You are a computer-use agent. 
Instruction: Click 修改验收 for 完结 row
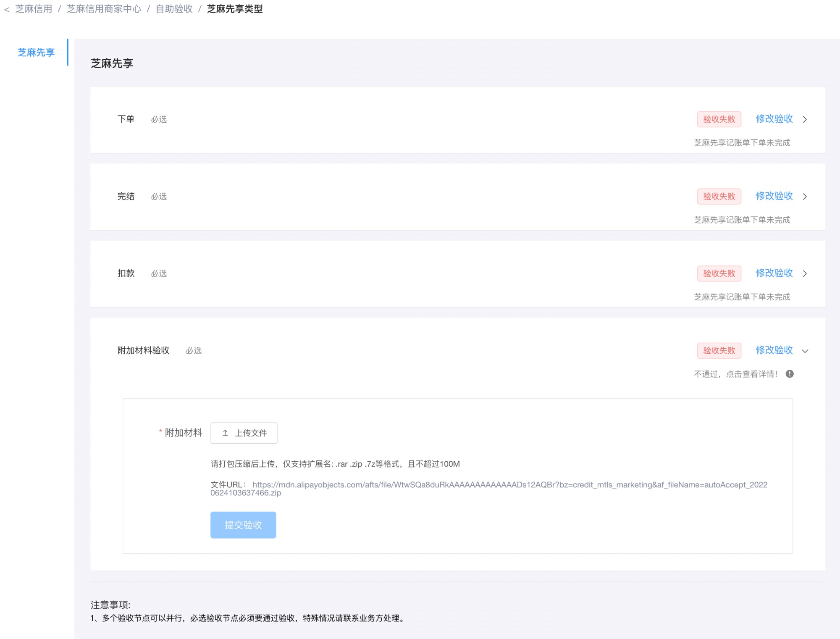click(774, 196)
